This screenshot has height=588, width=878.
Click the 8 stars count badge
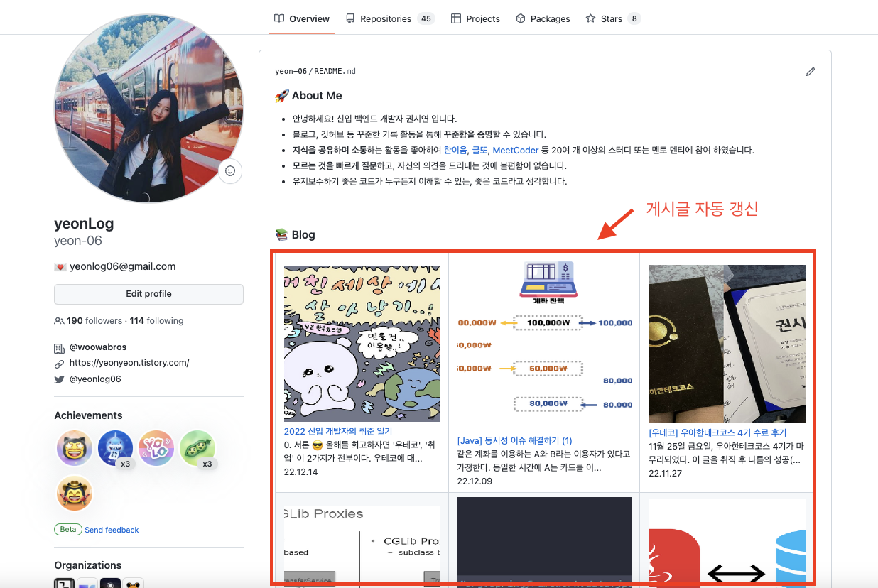click(x=634, y=19)
